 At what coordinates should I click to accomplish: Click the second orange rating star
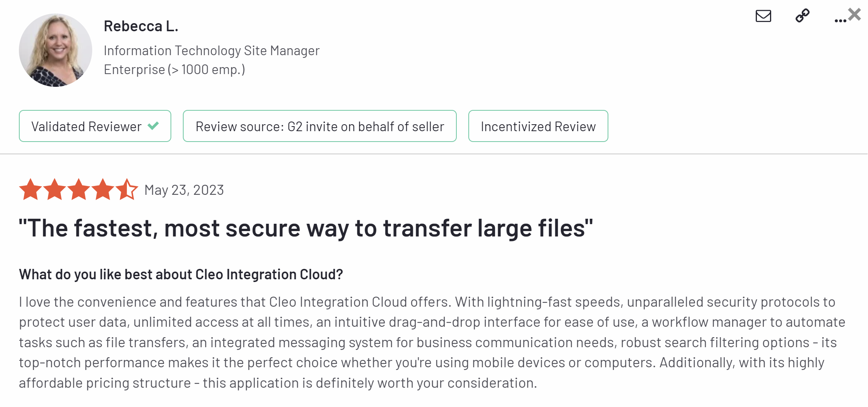pos(54,189)
